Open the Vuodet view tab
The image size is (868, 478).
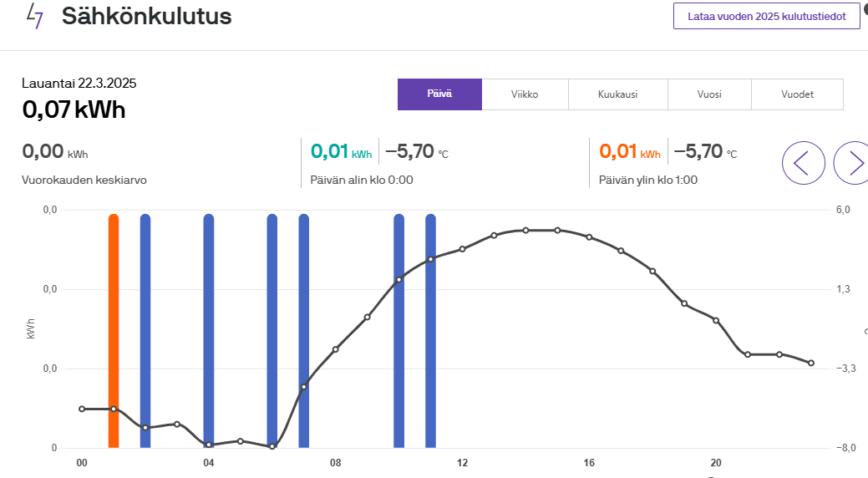(797, 94)
